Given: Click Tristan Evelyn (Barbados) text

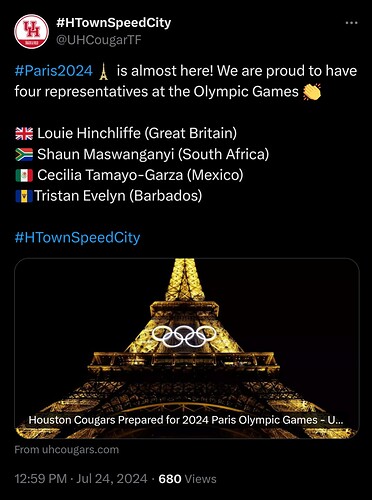Looking at the screenshot, I should 118,196.
